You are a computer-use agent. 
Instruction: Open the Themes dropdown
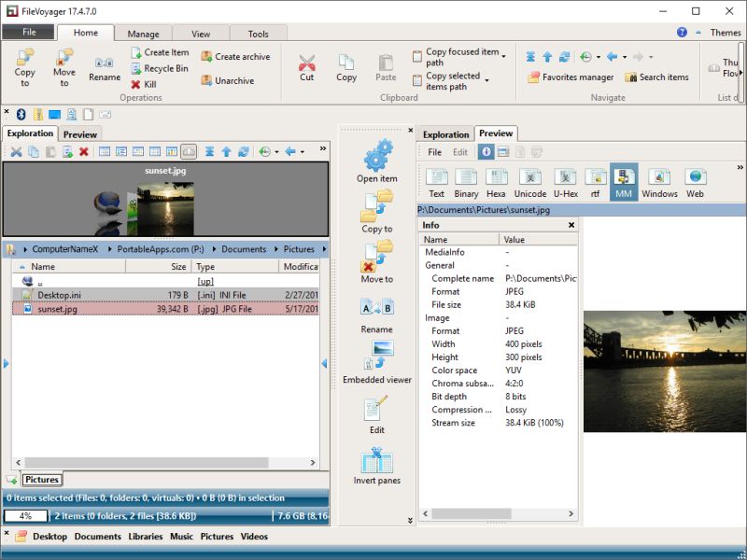tap(725, 32)
